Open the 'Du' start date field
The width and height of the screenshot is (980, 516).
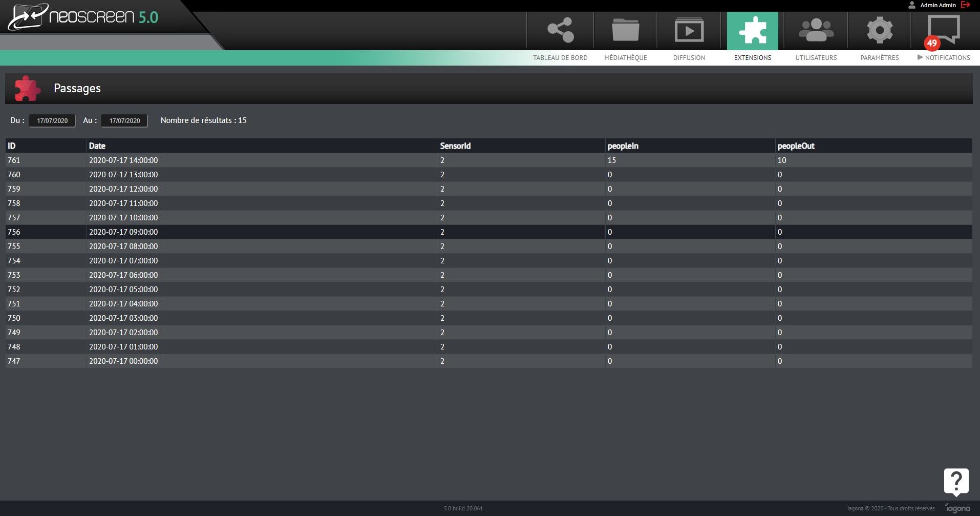point(52,121)
